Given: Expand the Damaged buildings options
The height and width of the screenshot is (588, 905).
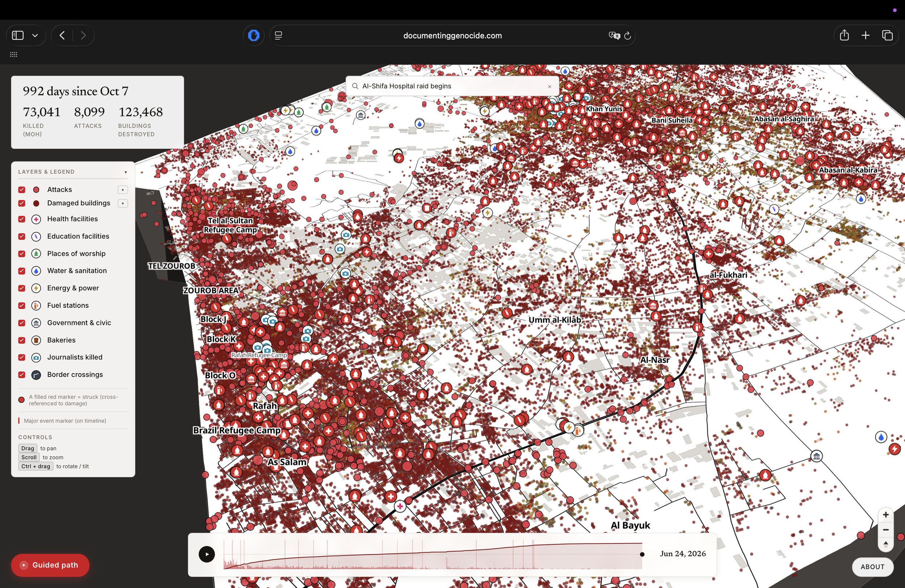Looking at the screenshot, I should (x=122, y=203).
